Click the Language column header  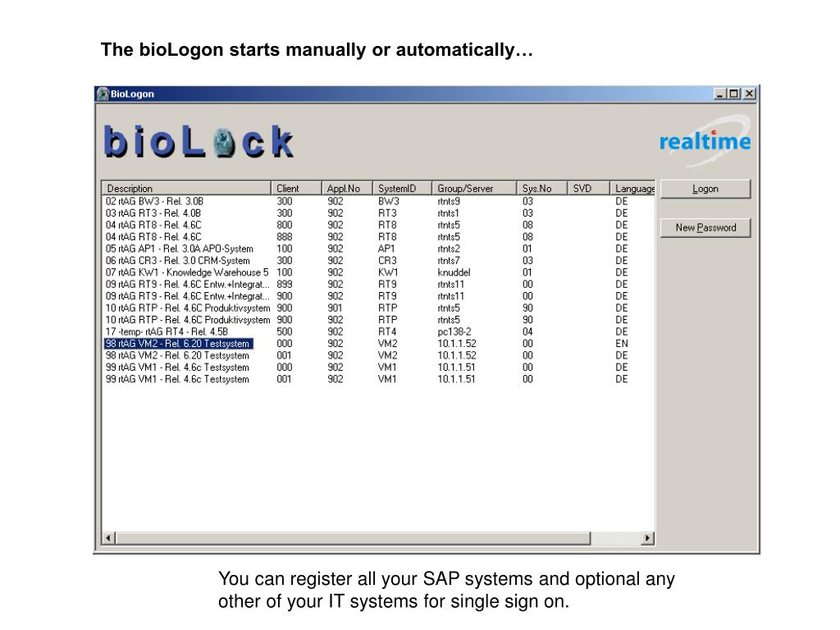[632, 189]
